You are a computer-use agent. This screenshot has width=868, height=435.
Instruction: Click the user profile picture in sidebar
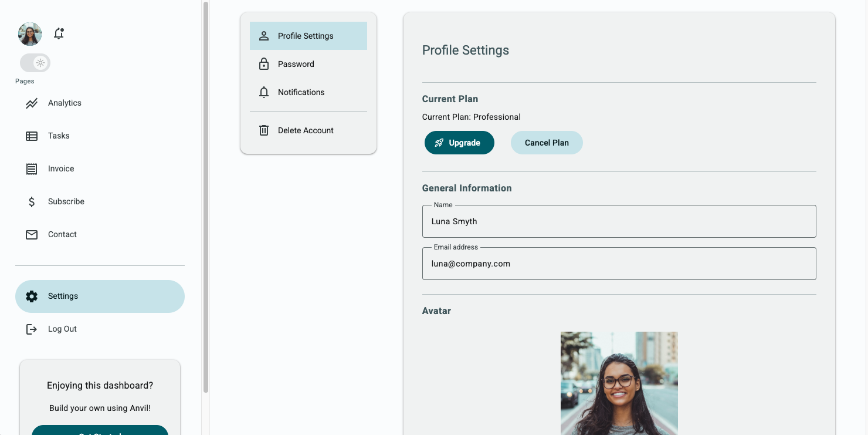point(30,34)
